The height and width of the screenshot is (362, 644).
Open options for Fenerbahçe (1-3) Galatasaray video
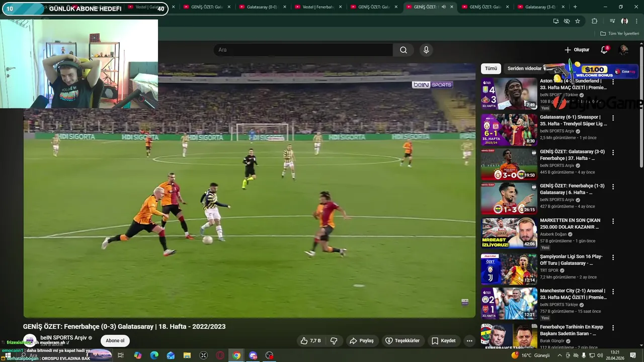point(613,187)
